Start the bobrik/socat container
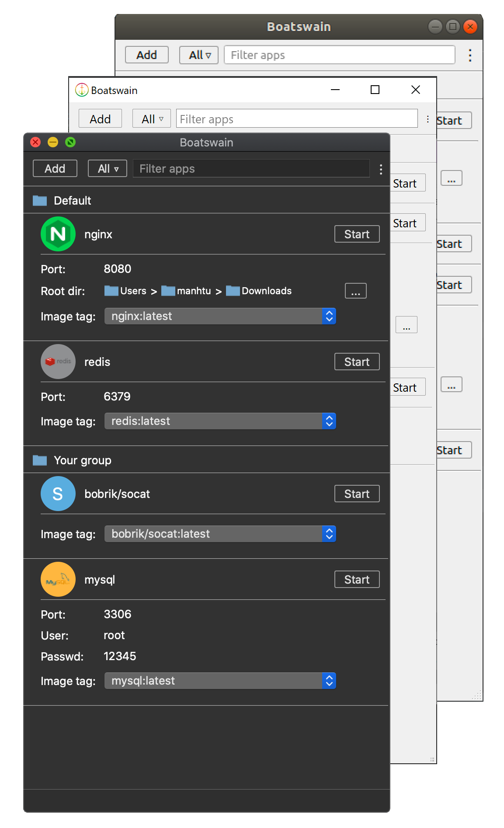The image size is (504, 828). point(357,494)
